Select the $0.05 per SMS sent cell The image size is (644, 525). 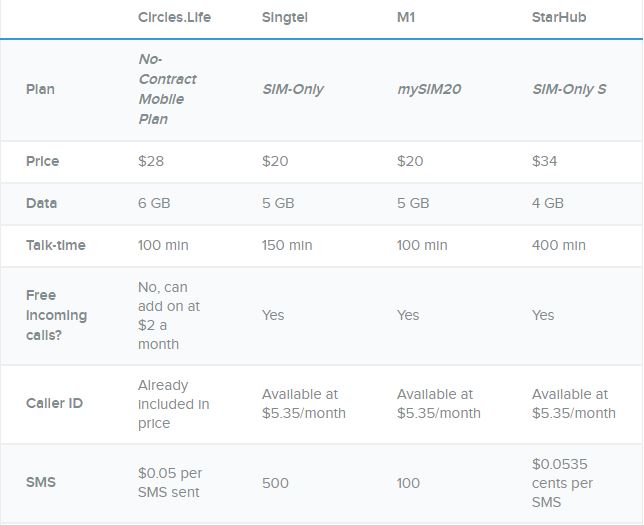click(x=170, y=482)
